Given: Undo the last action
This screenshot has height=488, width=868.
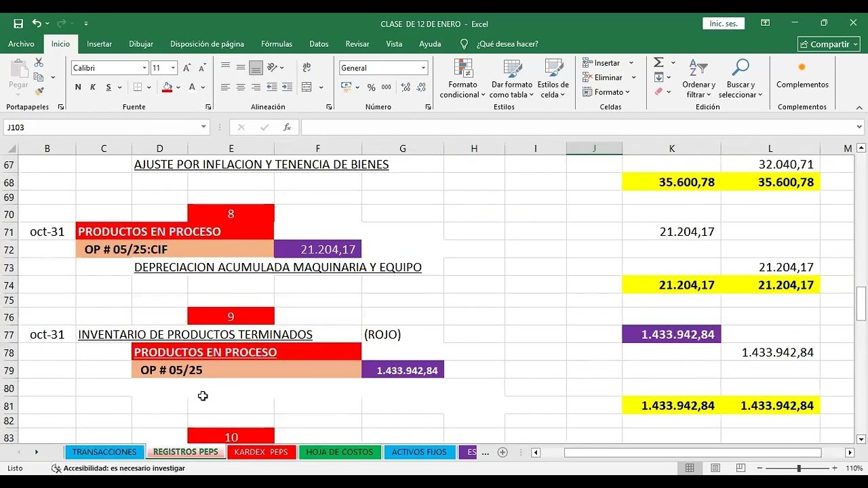Looking at the screenshot, I should click(37, 24).
